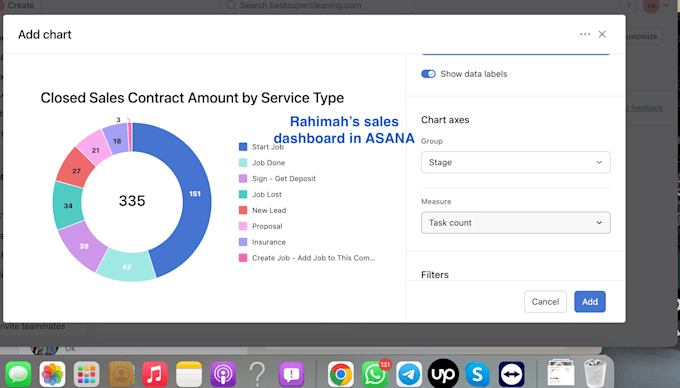Open the Feedback Assistant Dock icon
680x388 pixels.
[291, 374]
